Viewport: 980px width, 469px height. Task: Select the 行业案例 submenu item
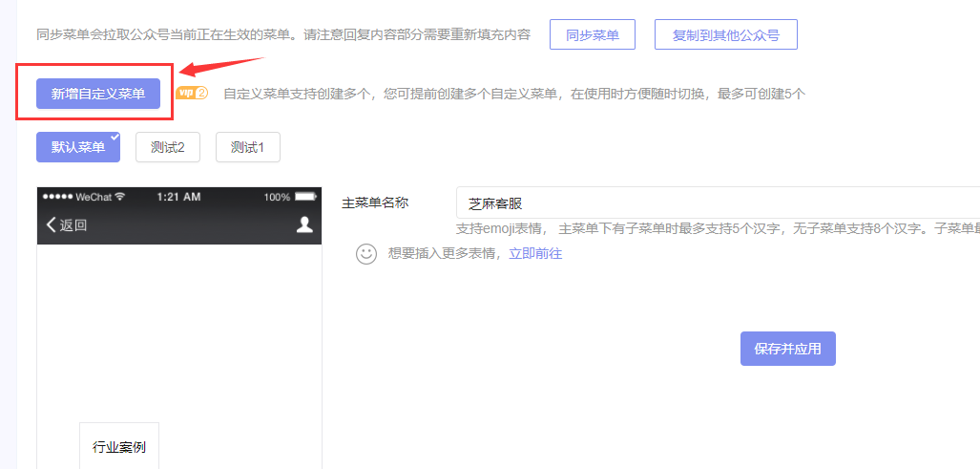coord(118,446)
